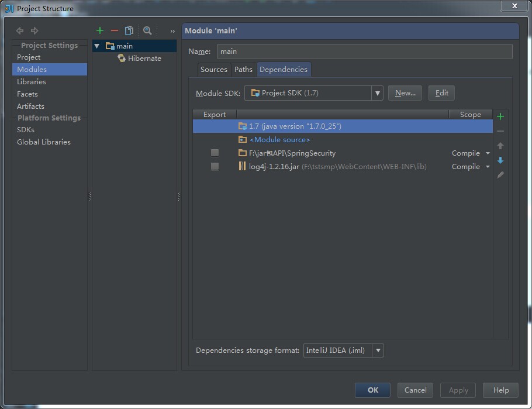This screenshot has width=532, height=409.
Task: Click the Module source folder icon
Action: 242,139
